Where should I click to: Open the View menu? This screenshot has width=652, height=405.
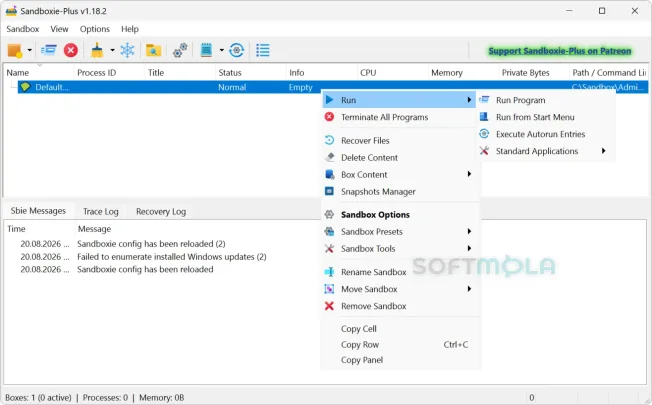(59, 29)
